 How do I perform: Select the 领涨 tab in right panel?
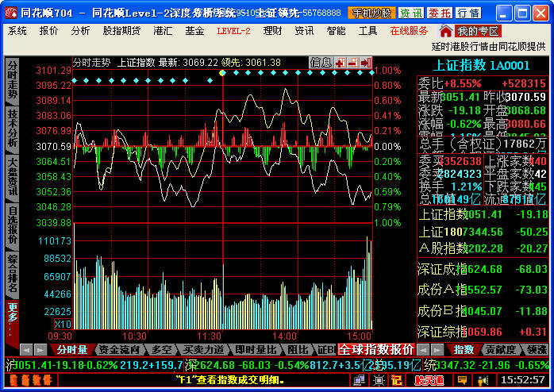point(537,350)
